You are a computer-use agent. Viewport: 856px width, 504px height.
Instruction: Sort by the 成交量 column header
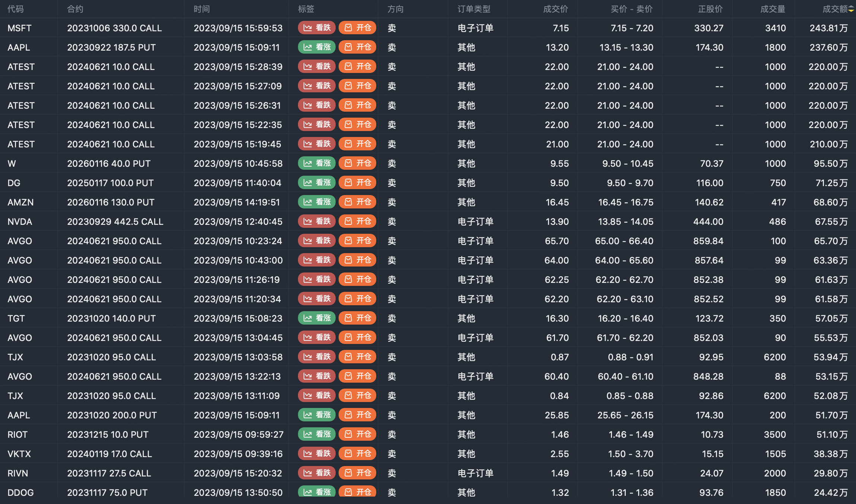(x=773, y=9)
